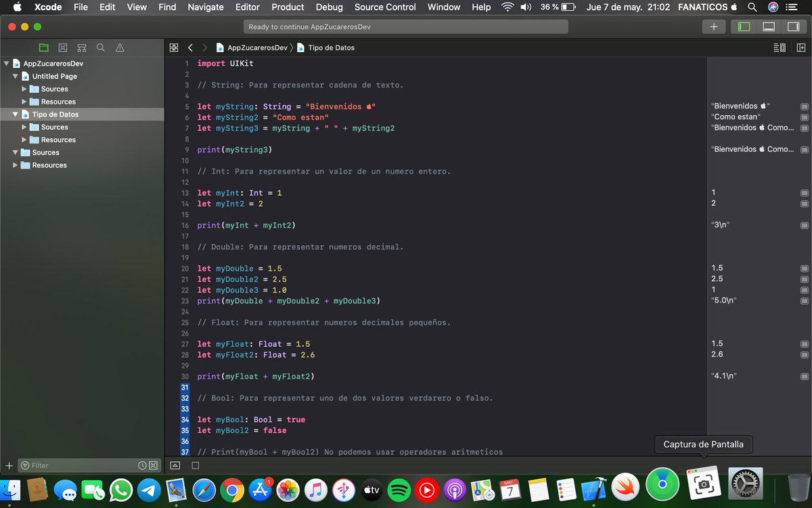Open the related items grid icon
The width and height of the screenshot is (812, 508).
click(174, 47)
